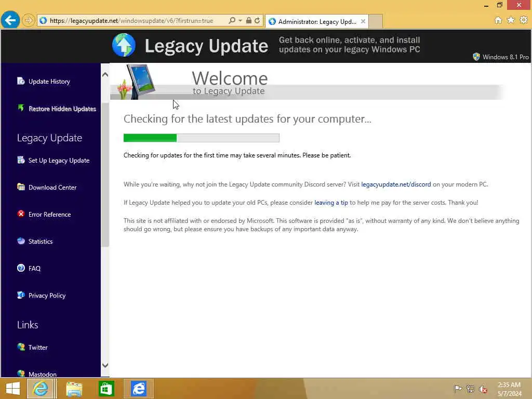
Task: Click the sidebar vertical scrollbar thumb
Action: coord(105,175)
